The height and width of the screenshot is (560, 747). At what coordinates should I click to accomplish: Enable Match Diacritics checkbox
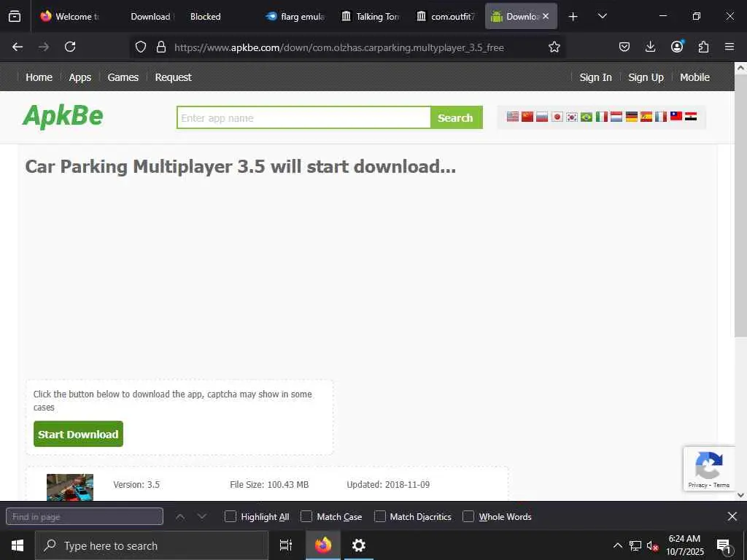click(379, 516)
